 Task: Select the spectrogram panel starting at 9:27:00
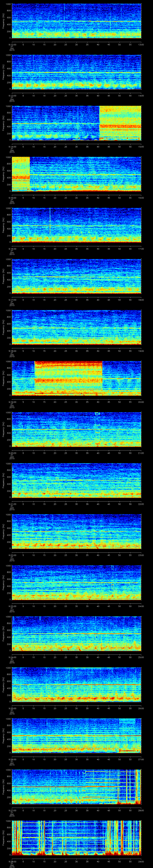pyautogui.click(x=76, y=787)
